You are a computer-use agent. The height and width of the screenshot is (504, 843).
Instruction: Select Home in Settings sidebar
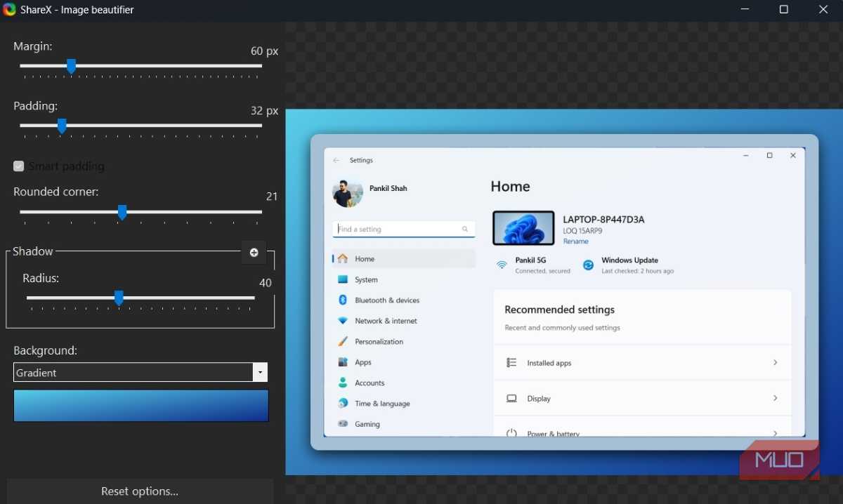click(404, 259)
